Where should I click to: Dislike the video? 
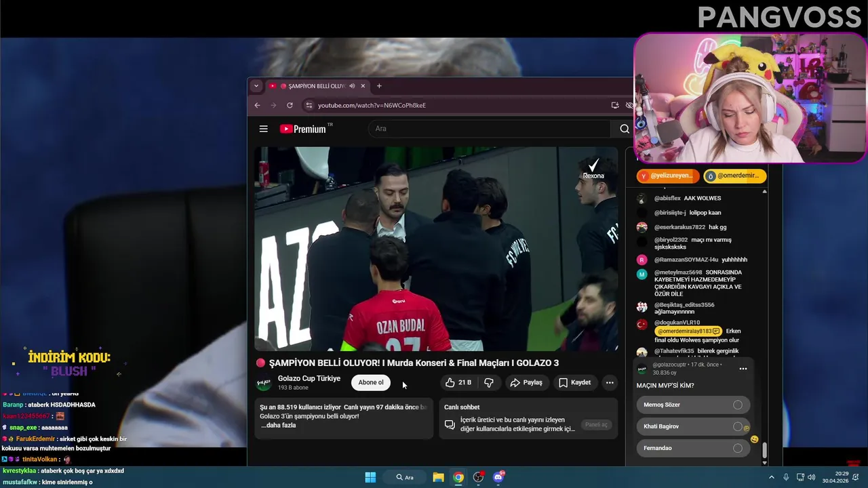point(489,382)
